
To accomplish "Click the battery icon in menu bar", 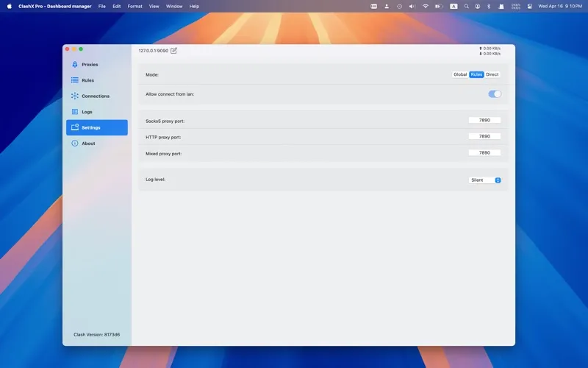I will [x=439, y=7].
